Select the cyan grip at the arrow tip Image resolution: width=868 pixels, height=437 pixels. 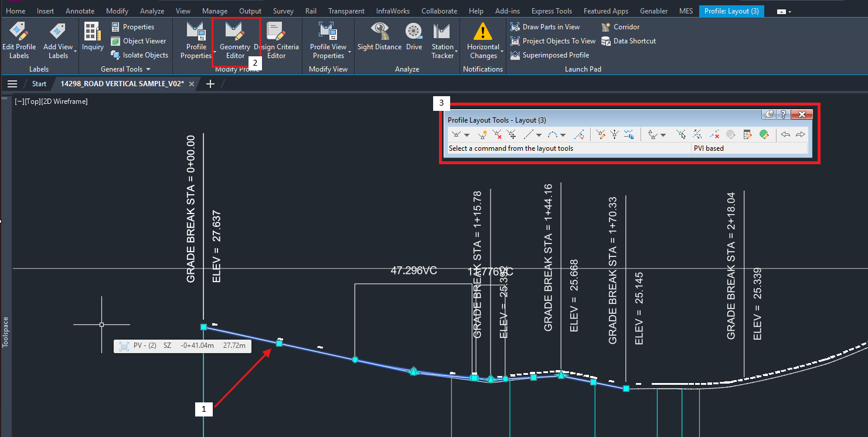pos(279,343)
